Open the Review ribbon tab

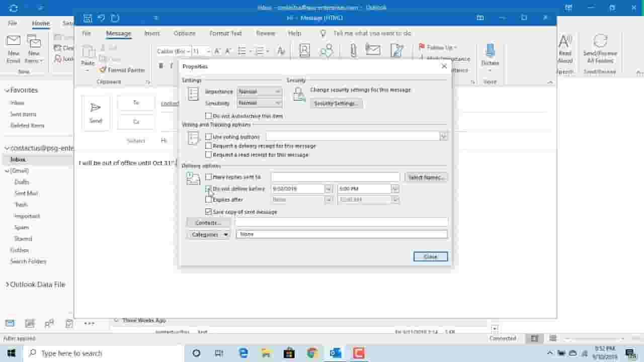coord(266,33)
